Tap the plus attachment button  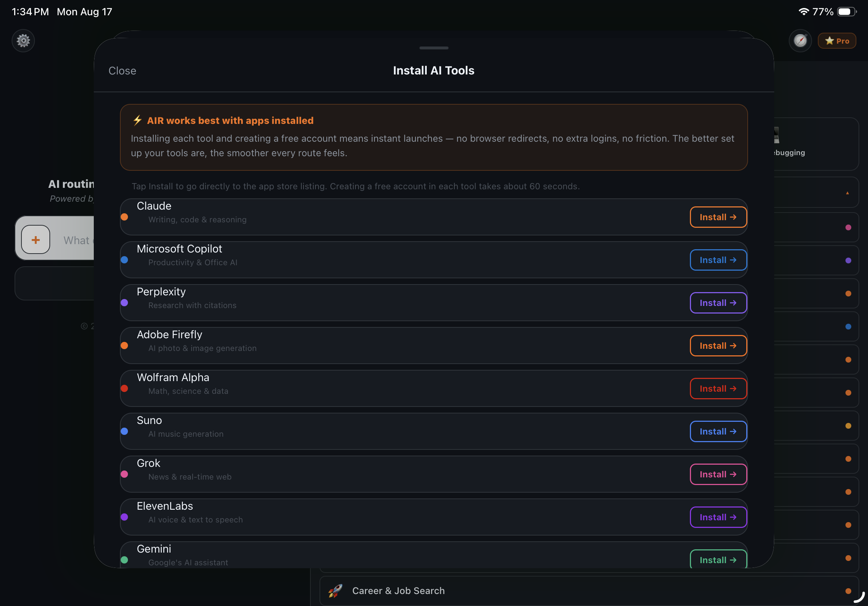coord(36,239)
